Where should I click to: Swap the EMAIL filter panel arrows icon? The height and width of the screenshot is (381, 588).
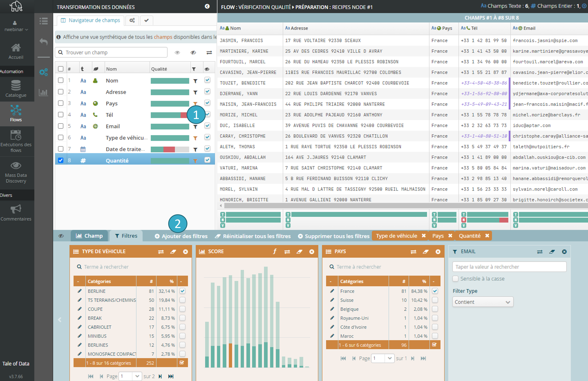point(540,252)
